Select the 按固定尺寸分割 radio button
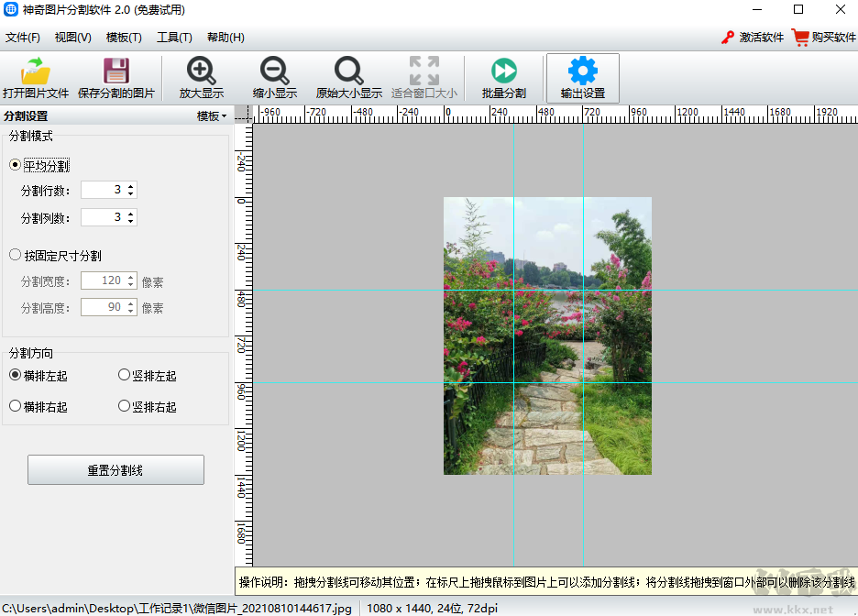This screenshot has width=858, height=616. [15, 256]
